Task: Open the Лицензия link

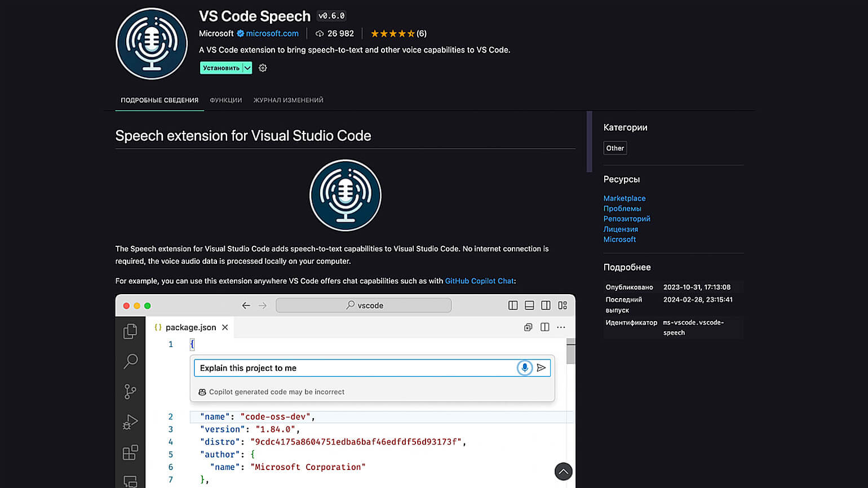Action: 621,229
